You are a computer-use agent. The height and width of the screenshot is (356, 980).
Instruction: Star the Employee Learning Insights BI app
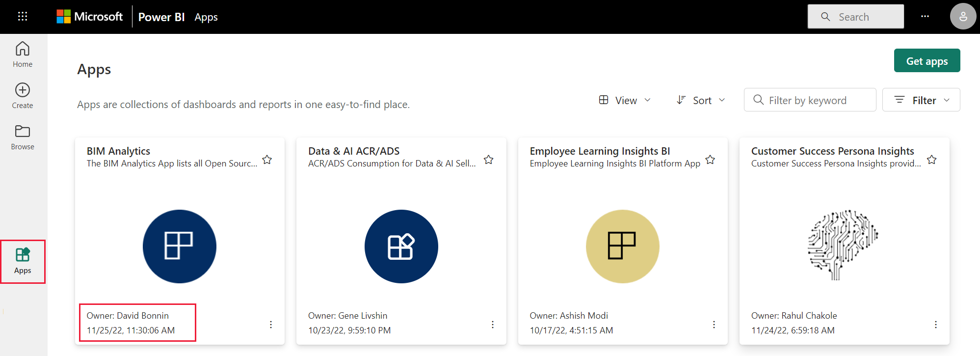coord(710,160)
